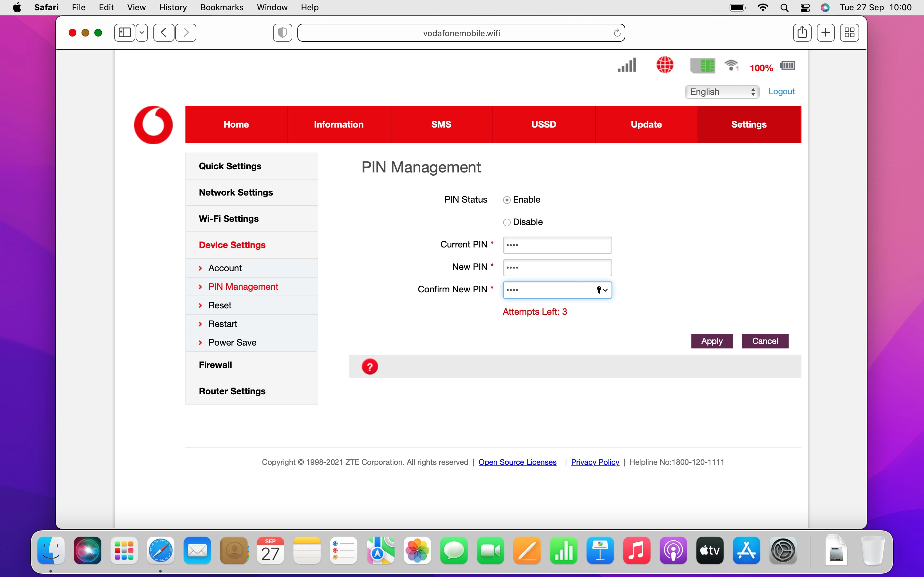Click the SIM card status icon
This screenshot has width=924, height=577.
pyautogui.click(x=703, y=65)
